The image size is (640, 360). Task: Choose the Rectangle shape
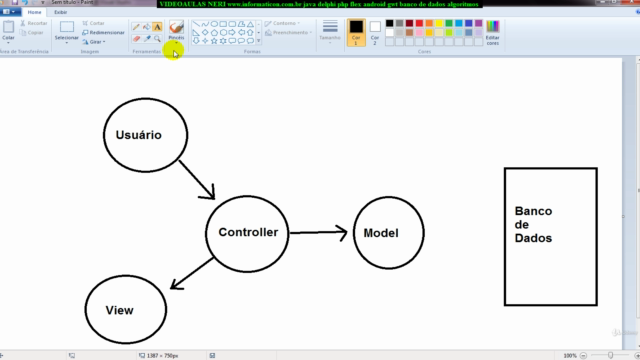[223, 24]
